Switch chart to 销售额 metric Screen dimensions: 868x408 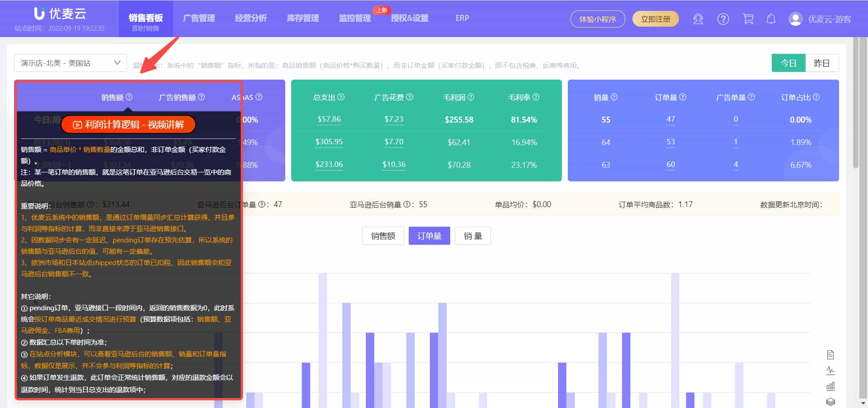click(383, 236)
